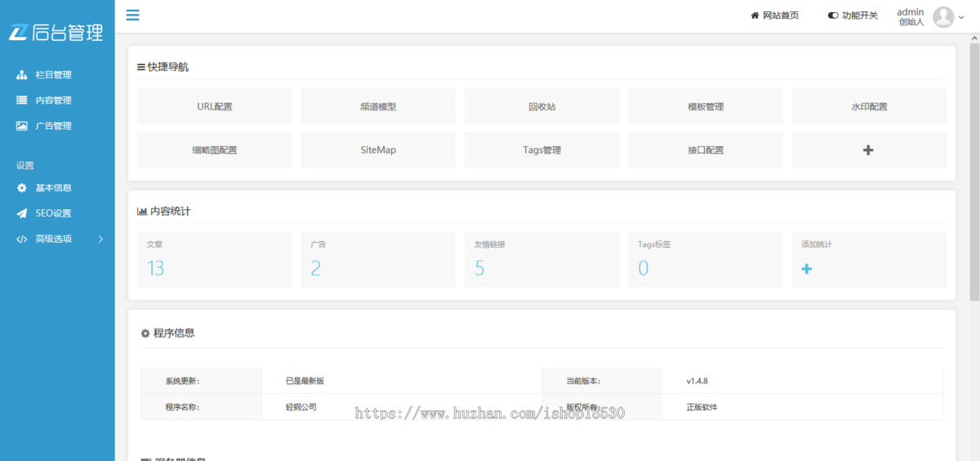Click the 内容管理 list icon
This screenshot has width=980, height=461.
click(x=22, y=101)
